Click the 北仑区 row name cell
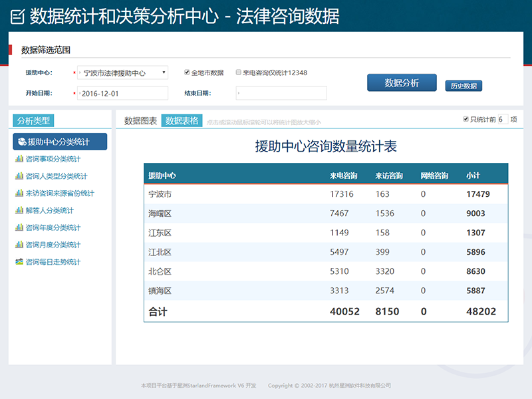Viewport: 532px width, 399px height. 160,271
